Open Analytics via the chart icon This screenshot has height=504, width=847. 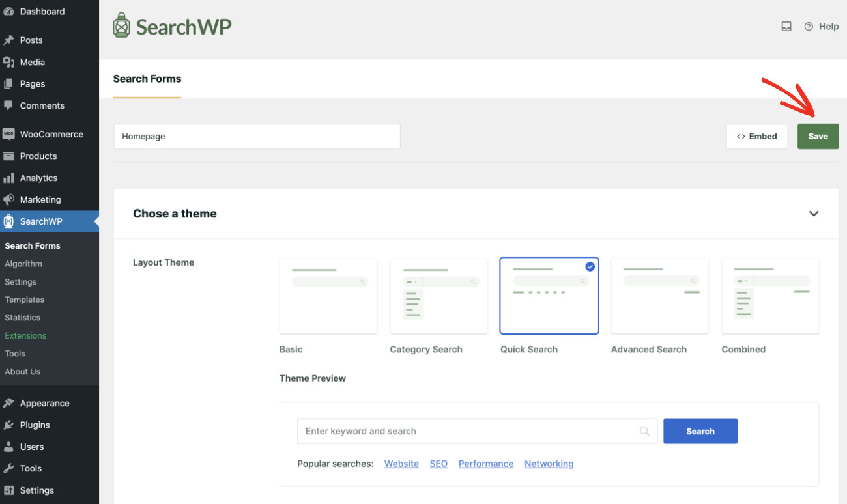(9, 178)
